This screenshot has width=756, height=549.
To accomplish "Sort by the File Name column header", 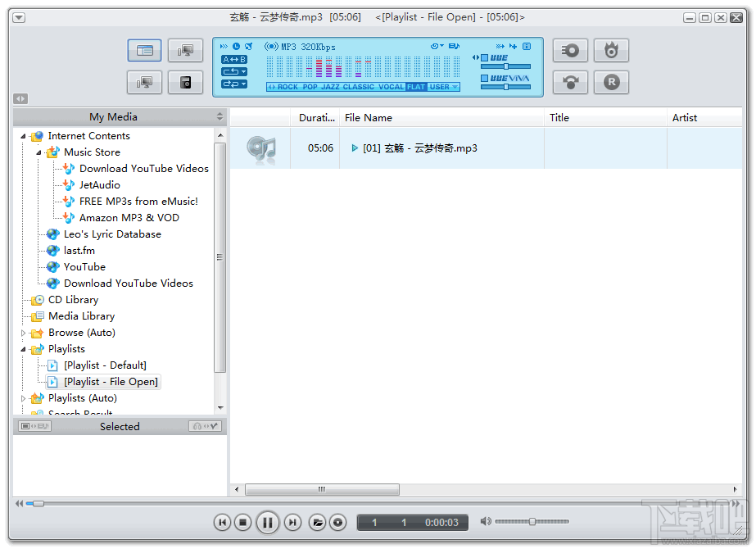I will [x=442, y=118].
